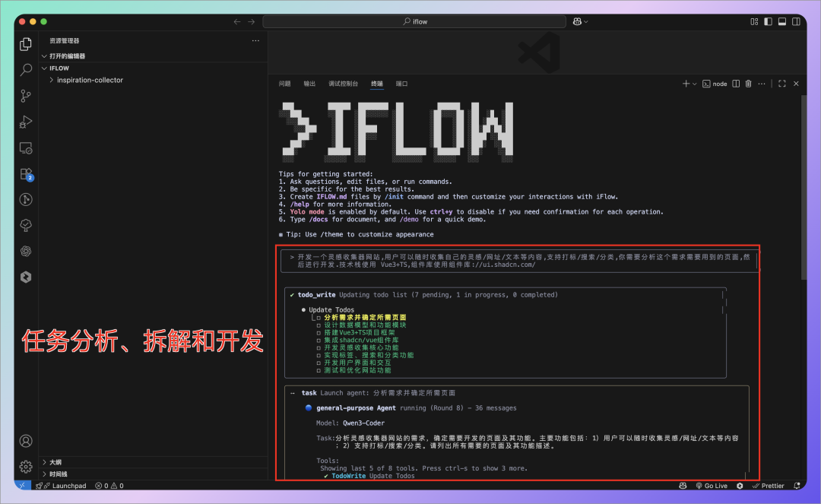821x504 pixels.
Task: Open errors and warnings count
Action: 109,486
